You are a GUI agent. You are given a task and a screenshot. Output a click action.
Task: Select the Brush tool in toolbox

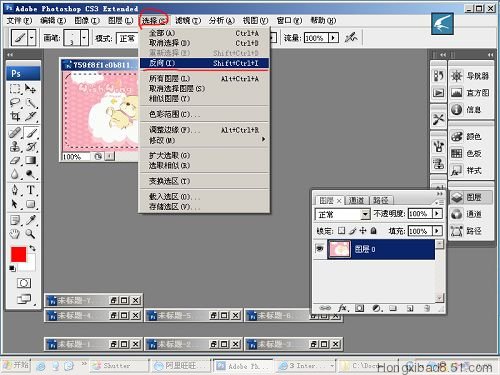pos(31,133)
